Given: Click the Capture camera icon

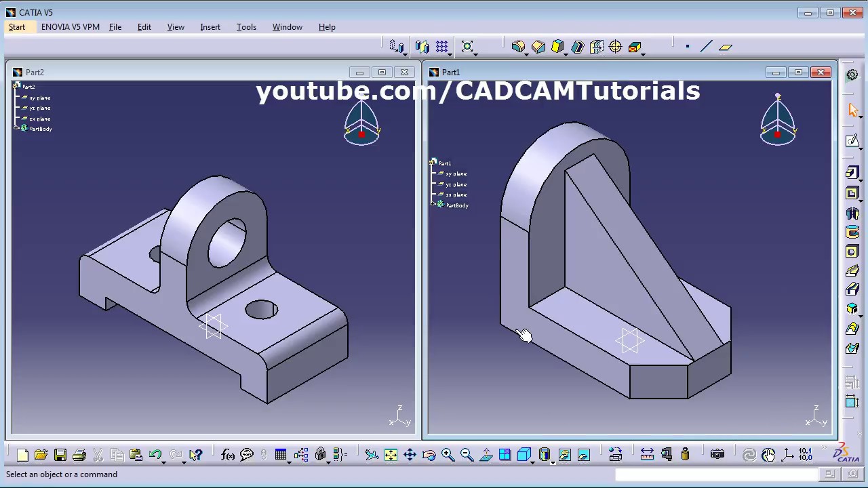Looking at the screenshot, I should pos(717,455).
